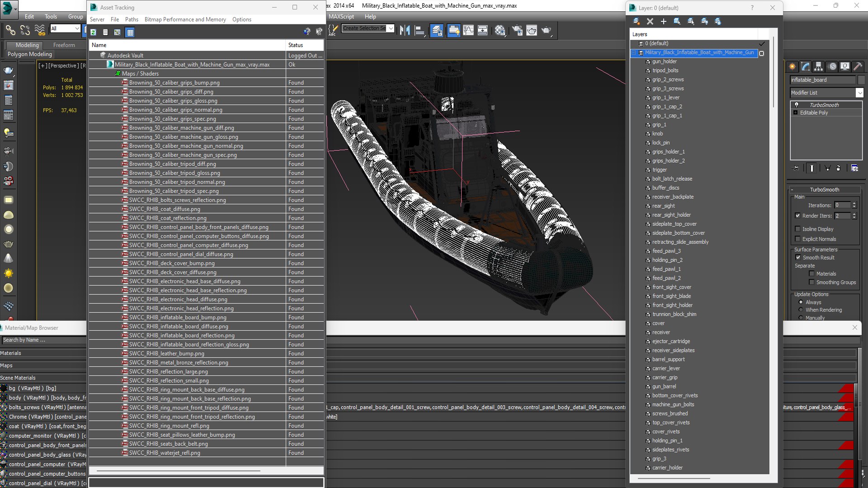Enable Separate by Smoothing Groups checkbox

click(x=811, y=282)
